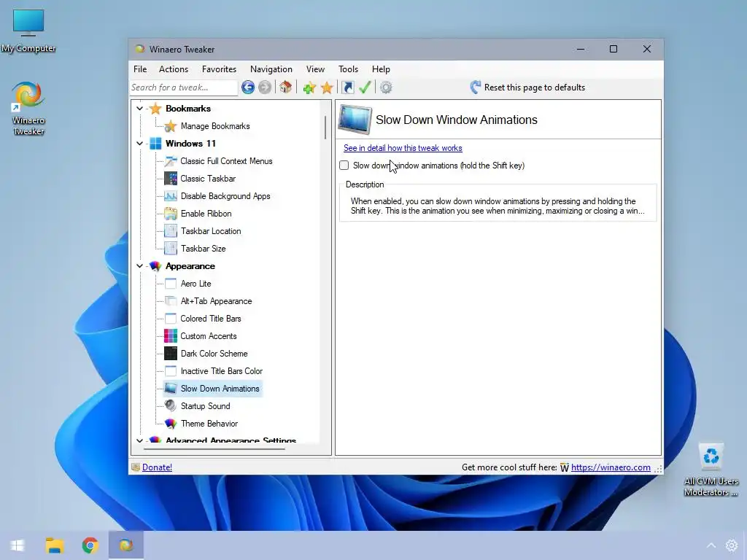Viewport: 747px width, 560px height.
Task: Open the View menu
Action: pos(315,69)
